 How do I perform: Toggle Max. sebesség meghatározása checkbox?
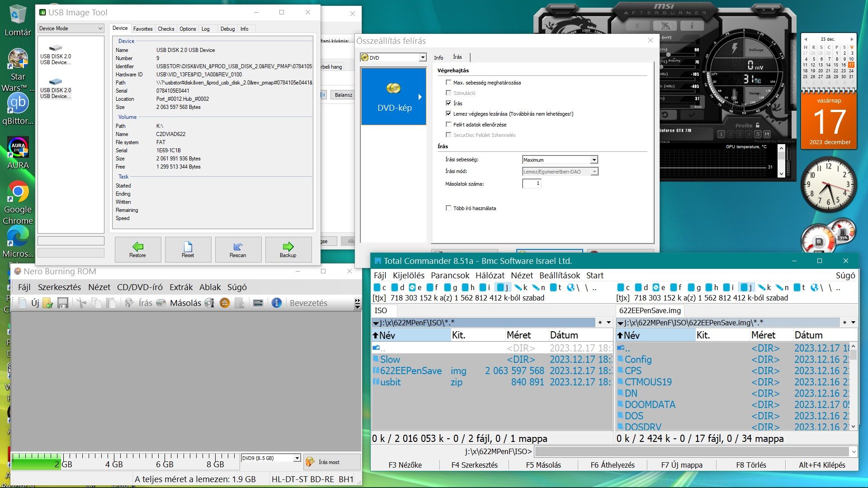click(448, 83)
